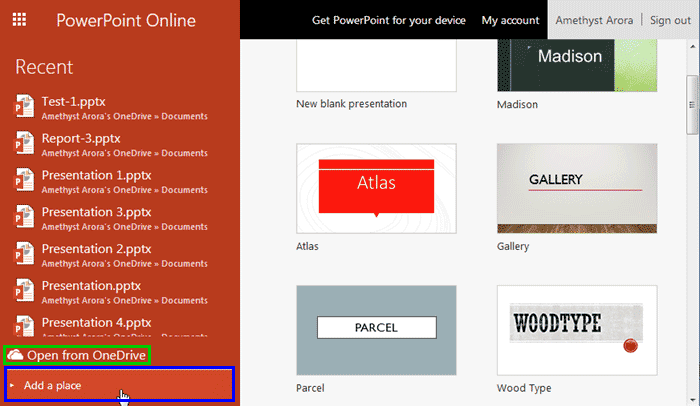Select Madison template thumbnail
Screen dimensions: 700x406
[577, 65]
